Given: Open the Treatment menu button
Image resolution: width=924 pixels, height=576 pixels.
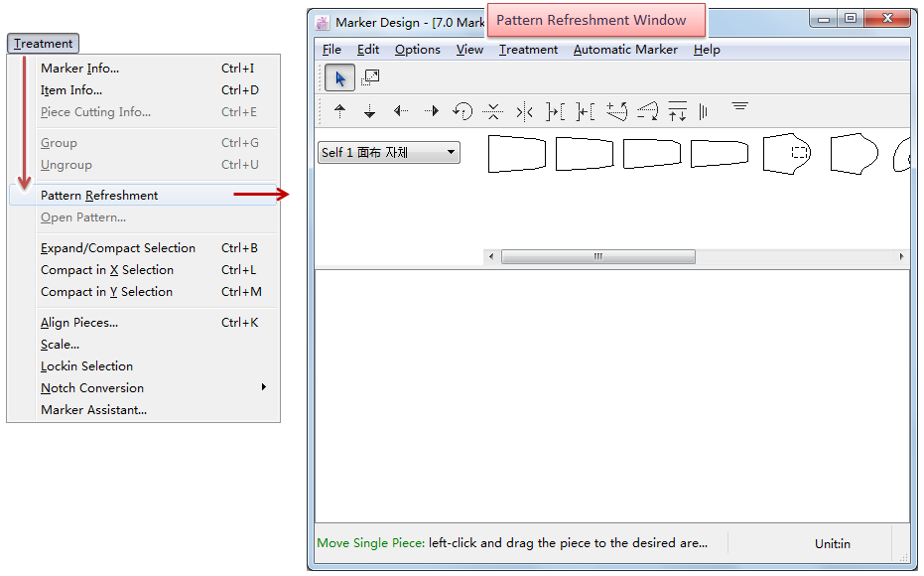Looking at the screenshot, I should 43,44.
